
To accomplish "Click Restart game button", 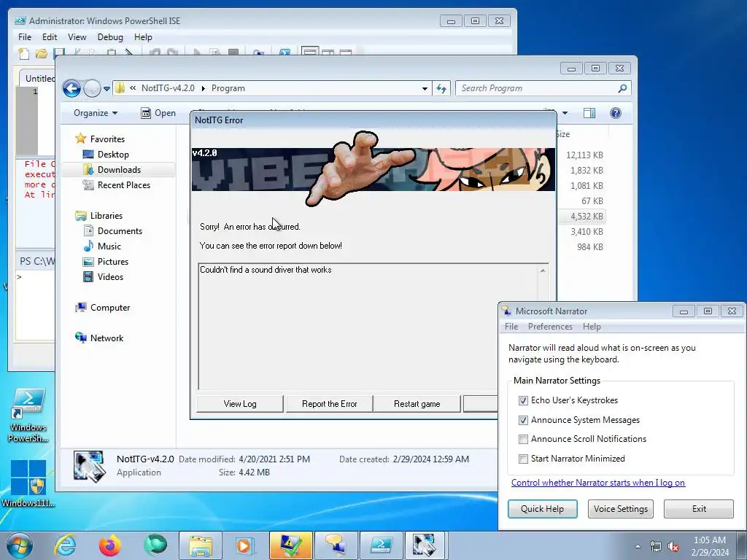I will click(x=417, y=404).
